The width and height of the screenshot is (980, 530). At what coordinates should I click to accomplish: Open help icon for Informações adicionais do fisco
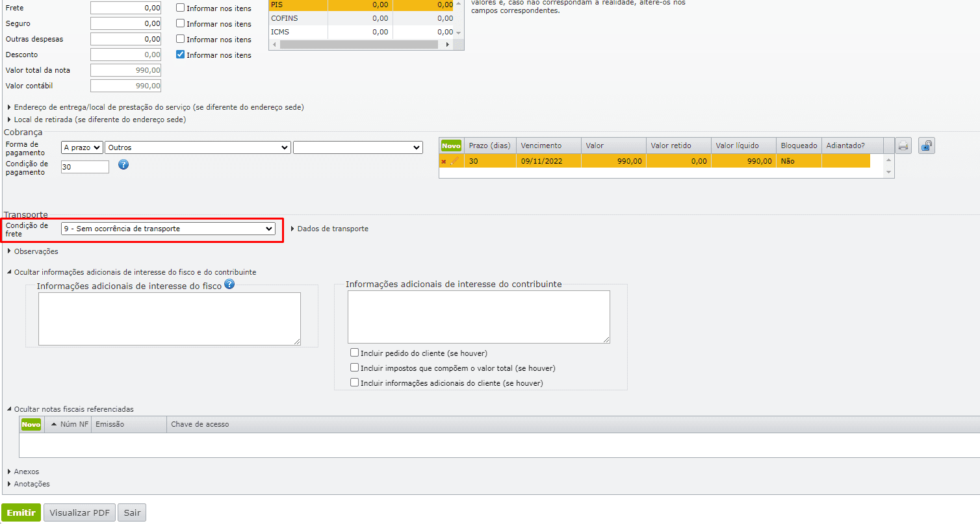tap(229, 284)
